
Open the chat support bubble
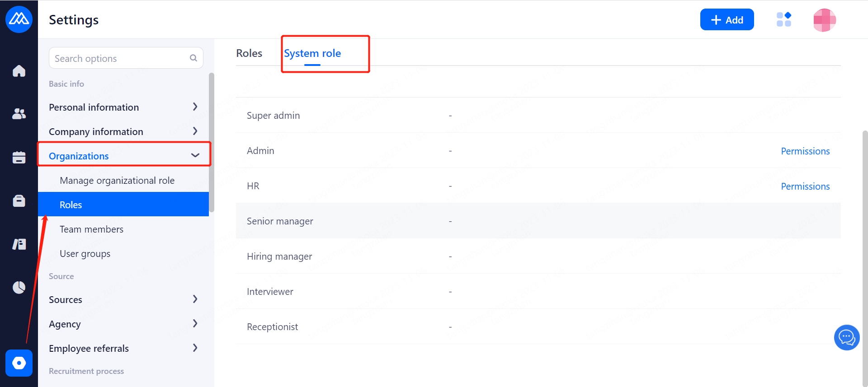pos(846,337)
